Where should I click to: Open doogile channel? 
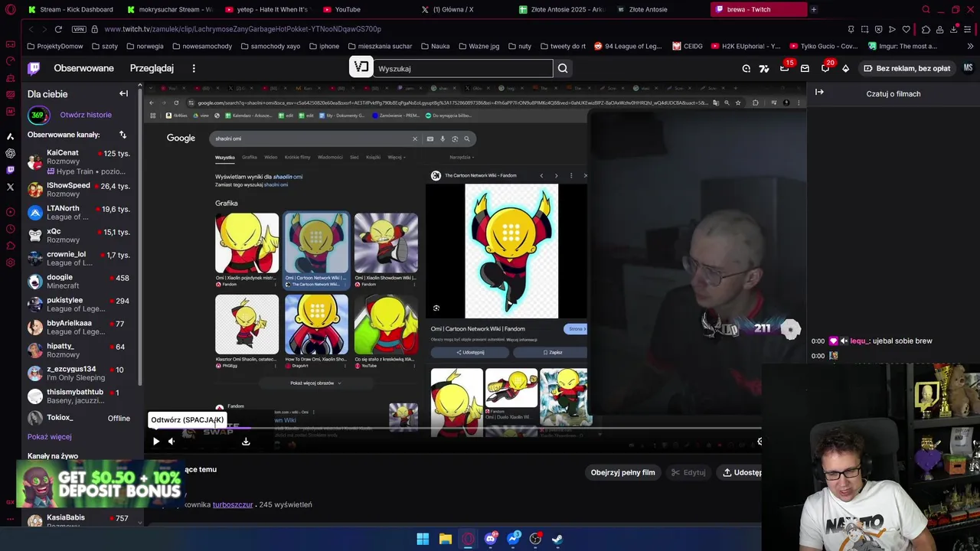(79, 282)
